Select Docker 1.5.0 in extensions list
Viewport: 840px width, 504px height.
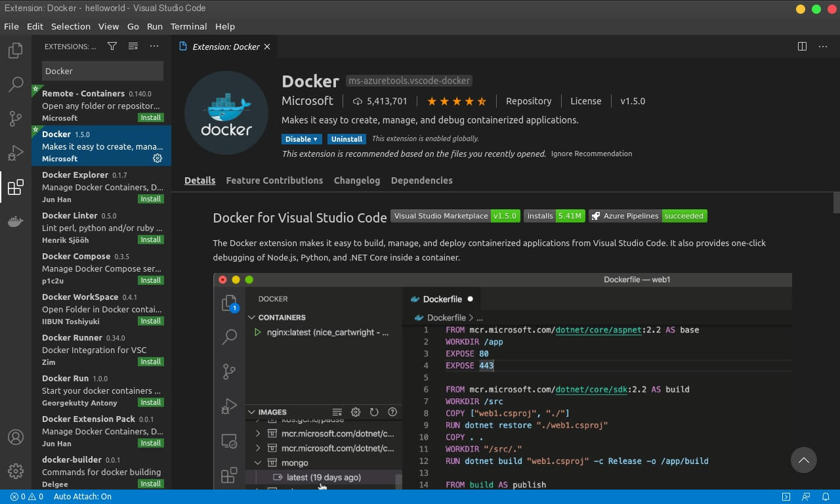click(x=102, y=146)
